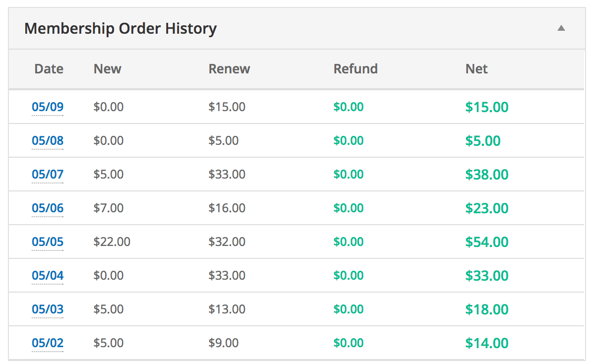Click the Date column header
Screen dimensions: 594x364
tap(49, 69)
